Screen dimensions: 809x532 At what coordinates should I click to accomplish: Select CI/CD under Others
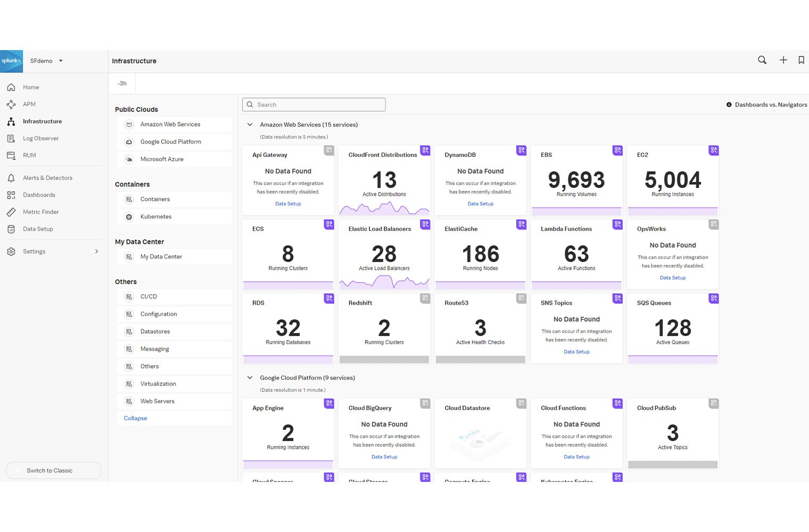tap(174, 297)
